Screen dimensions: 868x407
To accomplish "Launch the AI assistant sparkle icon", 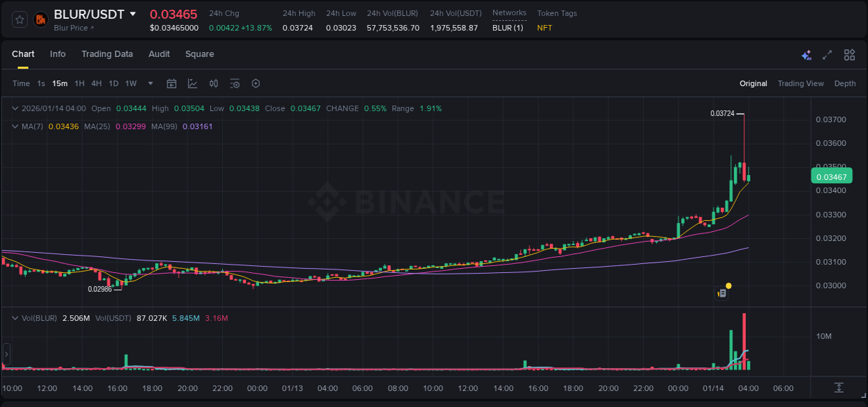I will coord(806,54).
